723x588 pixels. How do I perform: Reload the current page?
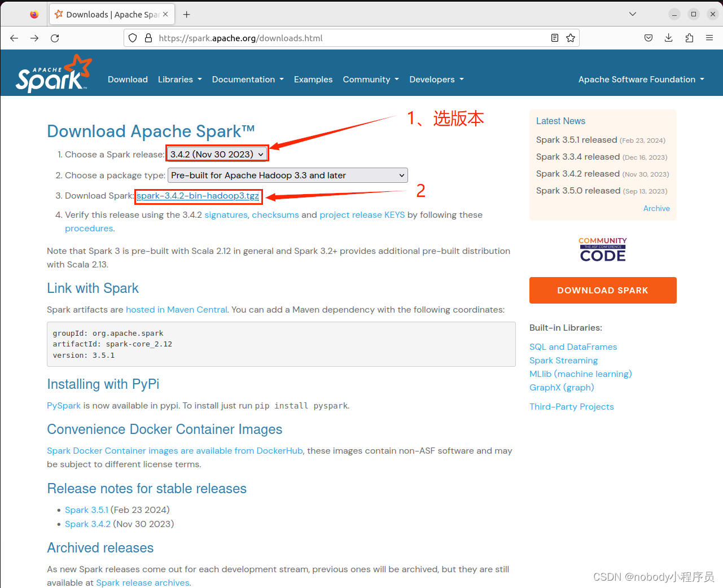pos(55,38)
